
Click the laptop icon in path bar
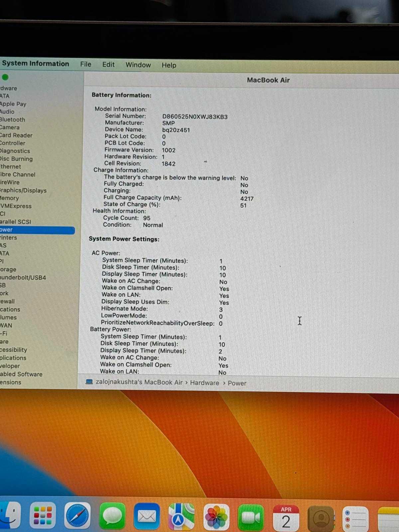89,382
